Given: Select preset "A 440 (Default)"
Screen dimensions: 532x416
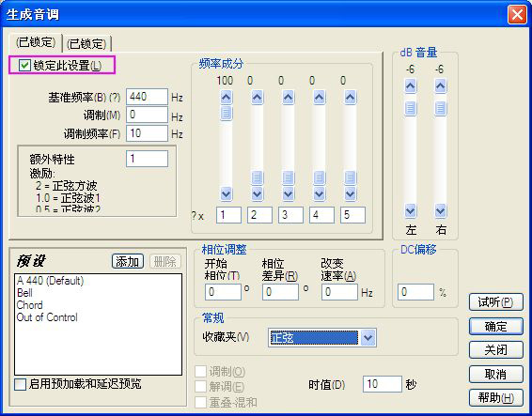Looking at the screenshot, I should (x=50, y=281).
